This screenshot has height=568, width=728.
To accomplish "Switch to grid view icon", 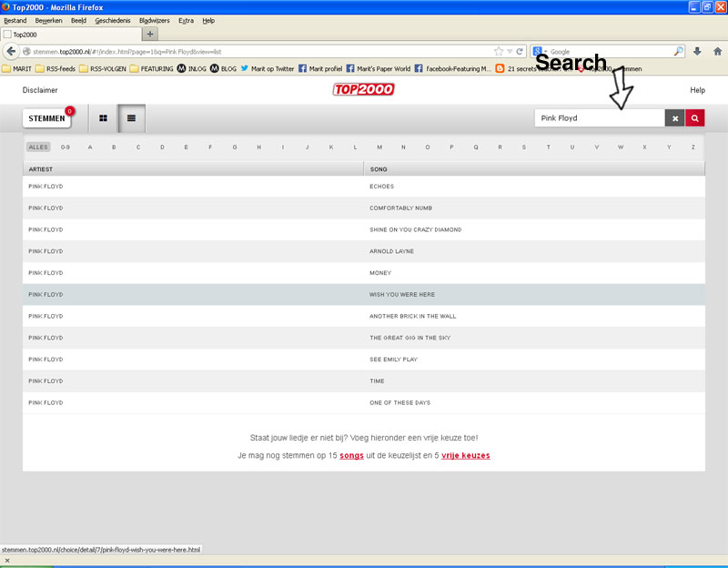I will pyautogui.click(x=104, y=118).
